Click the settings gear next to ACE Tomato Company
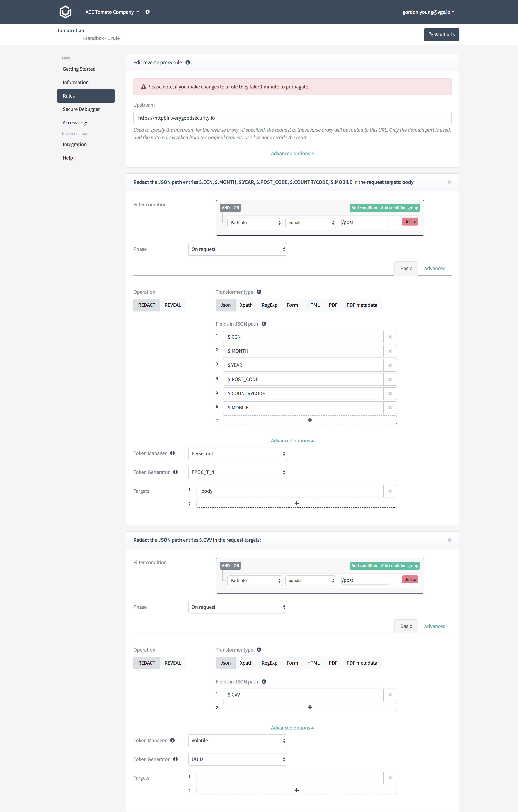Screen dimensions: 518x812 click(x=148, y=12)
